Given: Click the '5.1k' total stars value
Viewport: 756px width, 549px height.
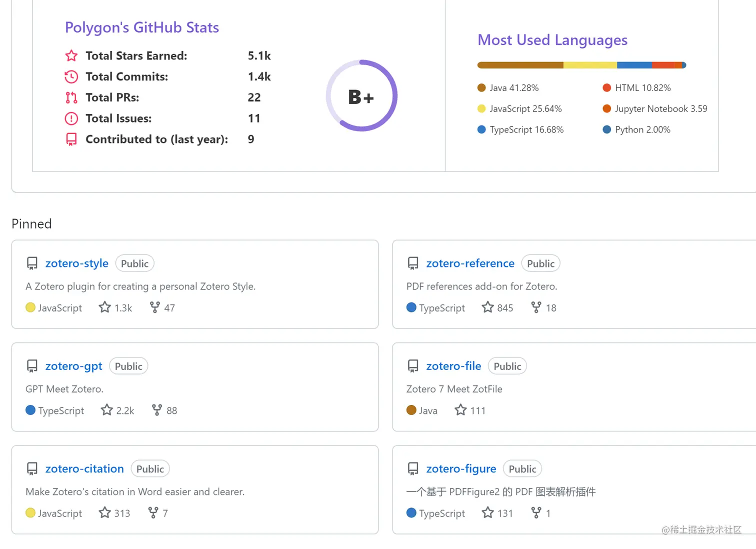Looking at the screenshot, I should coord(259,55).
